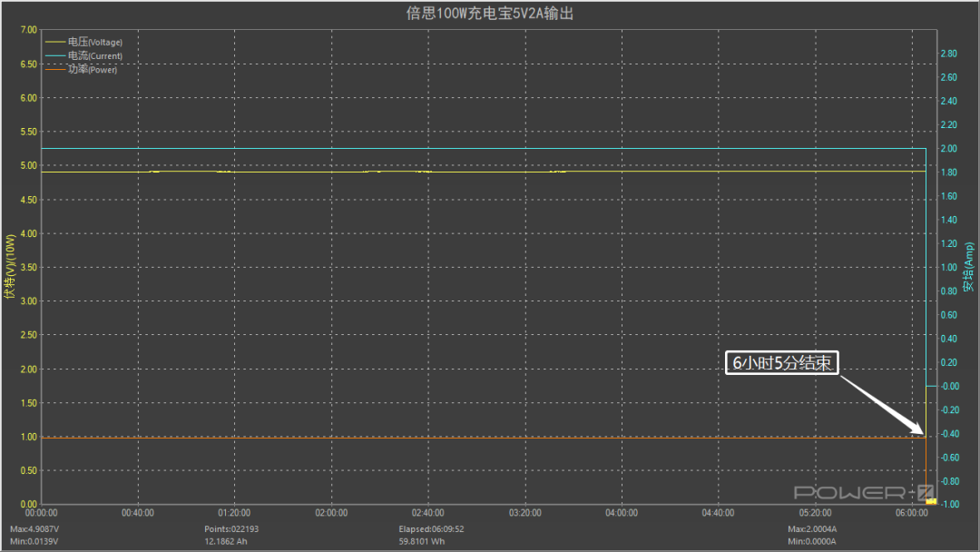Click the -0.00 ampere axis tick
The image size is (980, 552).
click(x=950, y=387)
